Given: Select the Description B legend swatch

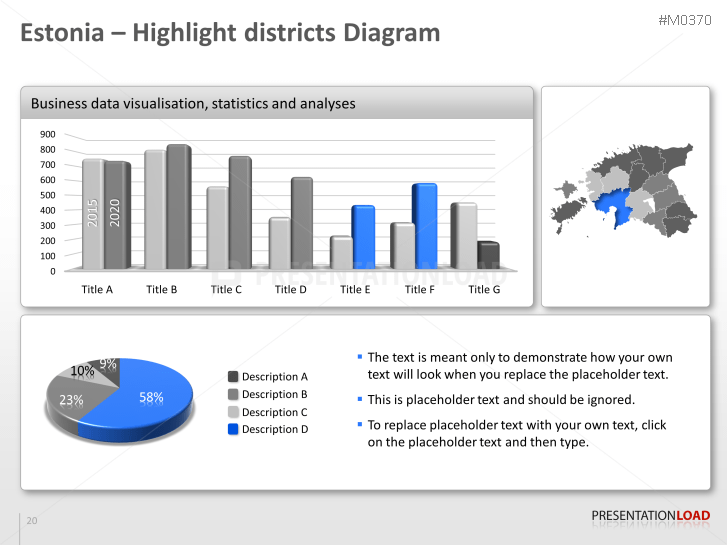Looking at the screenshot, I should point(233,394).
